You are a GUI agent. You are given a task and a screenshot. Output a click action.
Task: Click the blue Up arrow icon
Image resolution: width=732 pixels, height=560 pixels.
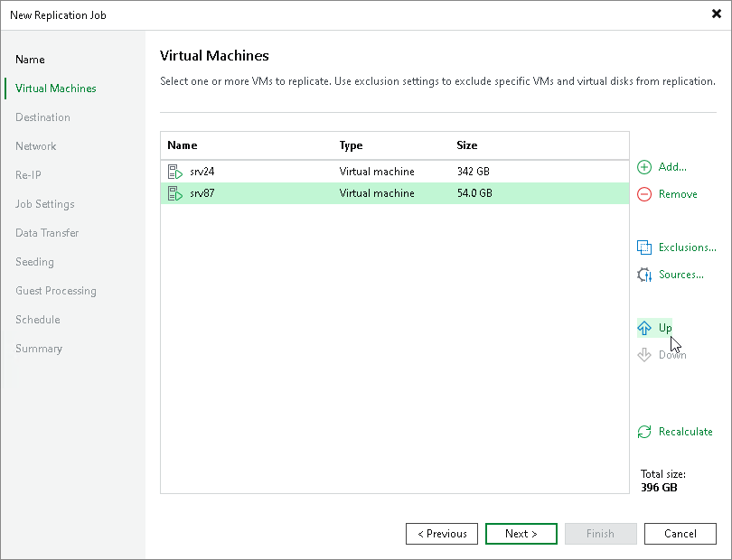coord(644,328)
